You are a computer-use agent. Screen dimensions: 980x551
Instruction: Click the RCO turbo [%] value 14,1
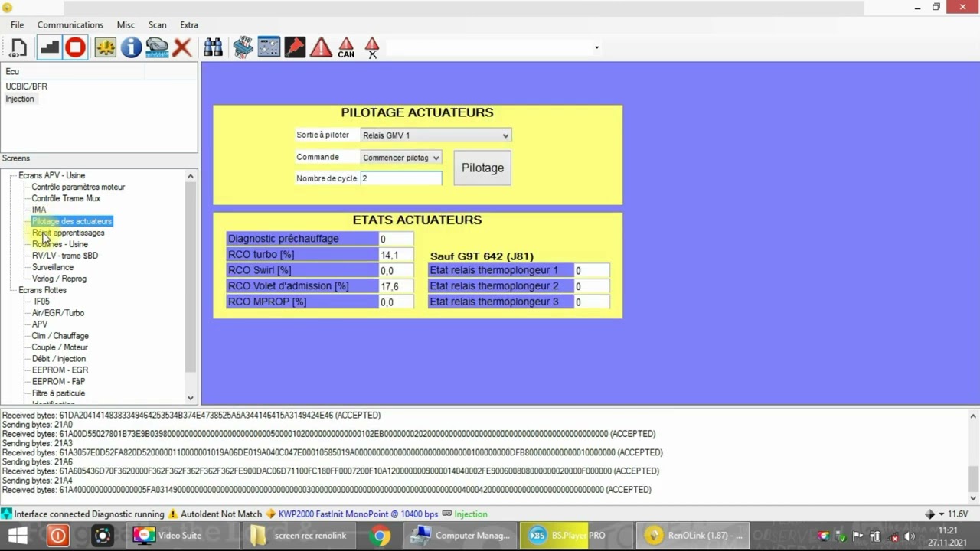(x=396, y=255)
